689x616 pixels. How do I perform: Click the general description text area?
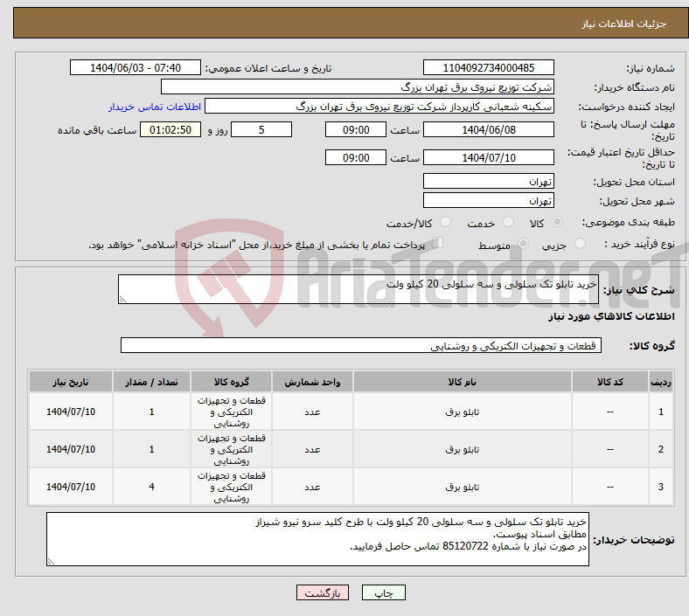[x=358, y=289]
